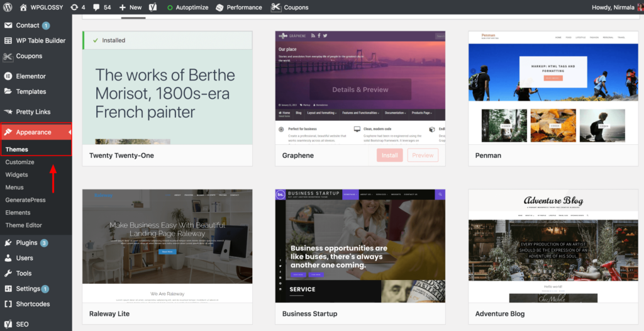Click the Tools wrench icon
The width and height of the screenshot is (644, 331).
pos(8,273)
